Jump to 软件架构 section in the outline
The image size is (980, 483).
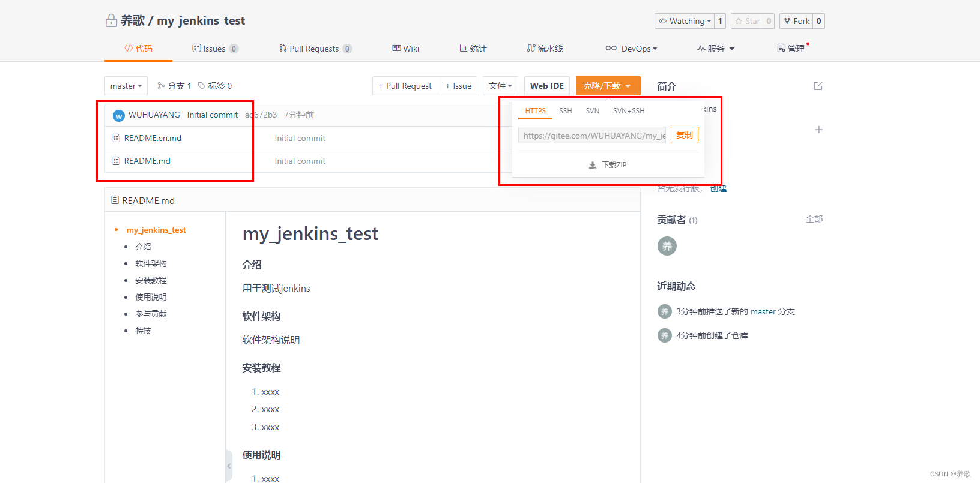pyautogui.click(x=151, y=263)
